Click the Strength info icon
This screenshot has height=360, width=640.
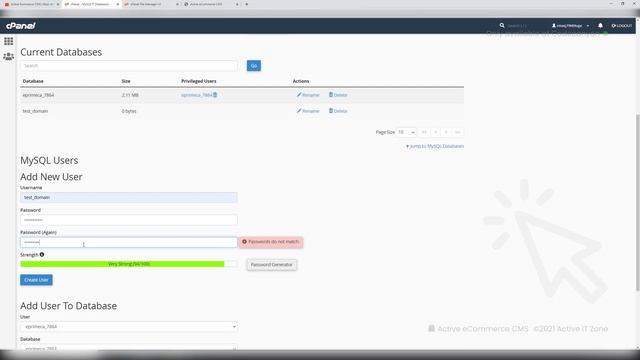[x=42, y=255]
